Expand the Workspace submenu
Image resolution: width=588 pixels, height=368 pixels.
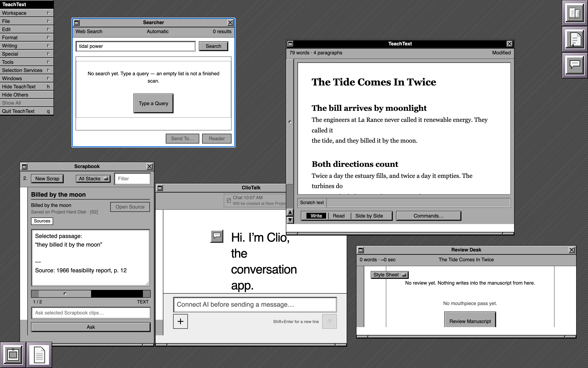(x=27, y=13)
